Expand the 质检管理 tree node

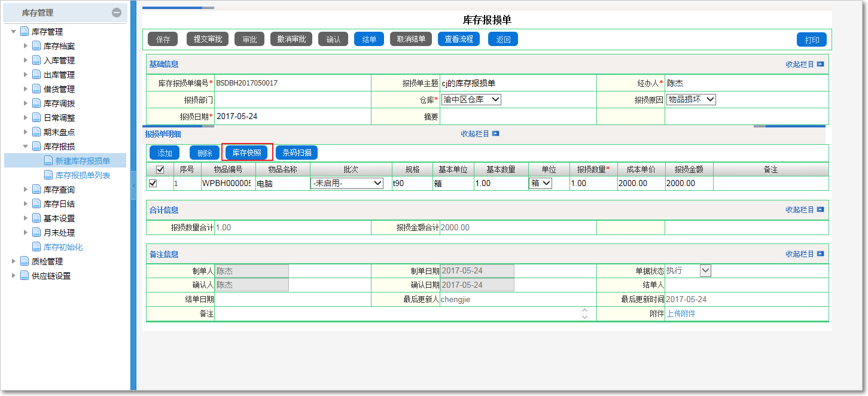point(14,261)
